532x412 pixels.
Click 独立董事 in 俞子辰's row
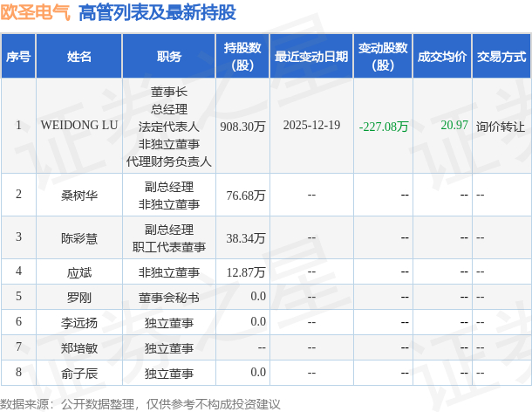[169, 374]
